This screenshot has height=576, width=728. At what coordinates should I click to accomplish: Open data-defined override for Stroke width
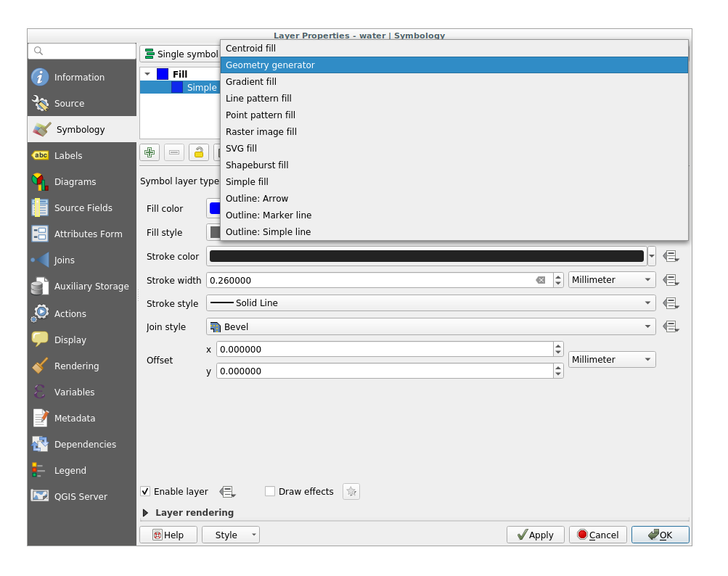tap(670, 280)
